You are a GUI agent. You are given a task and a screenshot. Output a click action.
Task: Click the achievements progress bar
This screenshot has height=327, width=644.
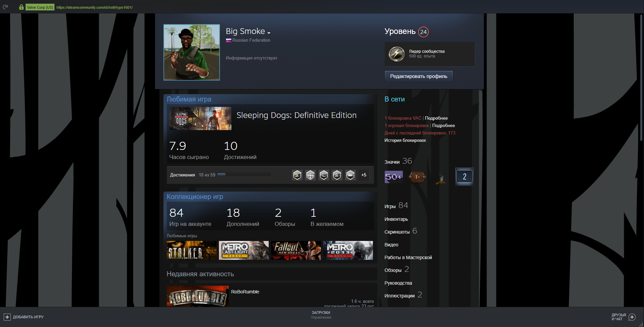pos(244,175)
